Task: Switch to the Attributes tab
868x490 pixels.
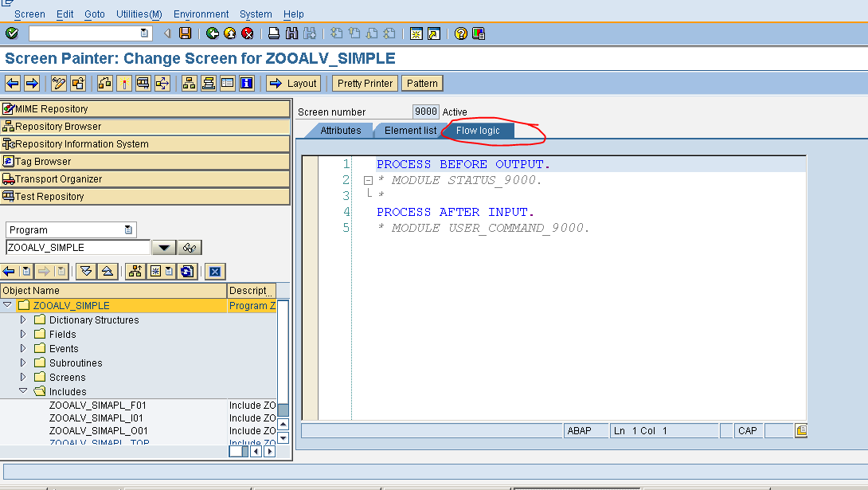Action: click(x=341, y=130)
